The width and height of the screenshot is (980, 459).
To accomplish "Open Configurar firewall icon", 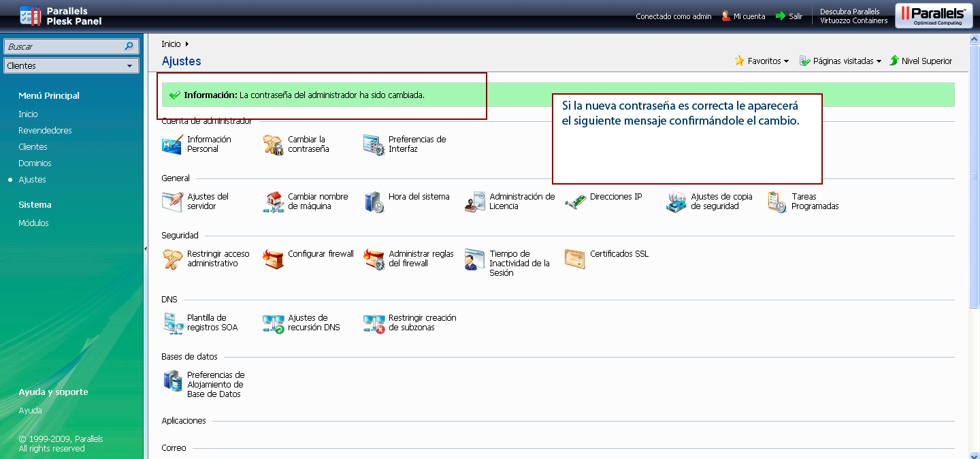I will [x=274, y=259].
